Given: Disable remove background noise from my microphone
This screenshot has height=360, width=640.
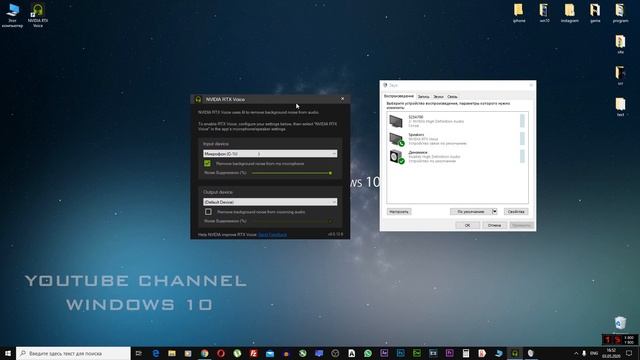Looking at the screenshot, I should 207,163.
